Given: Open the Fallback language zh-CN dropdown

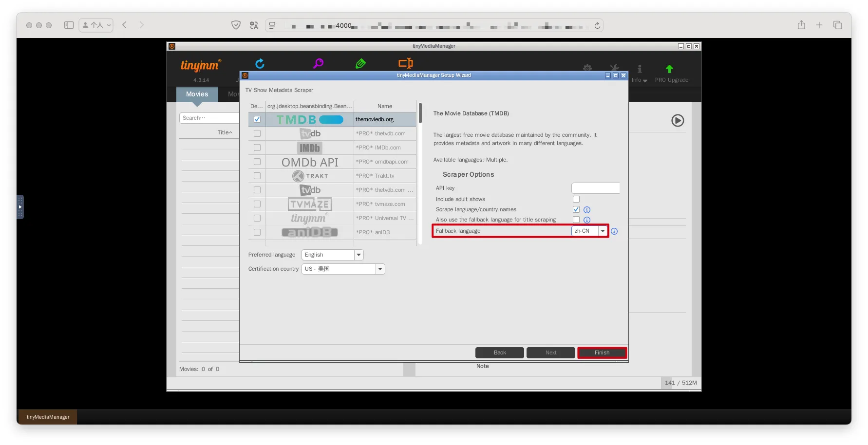Looking at the screenshot, I should click(x=603, y=231).
